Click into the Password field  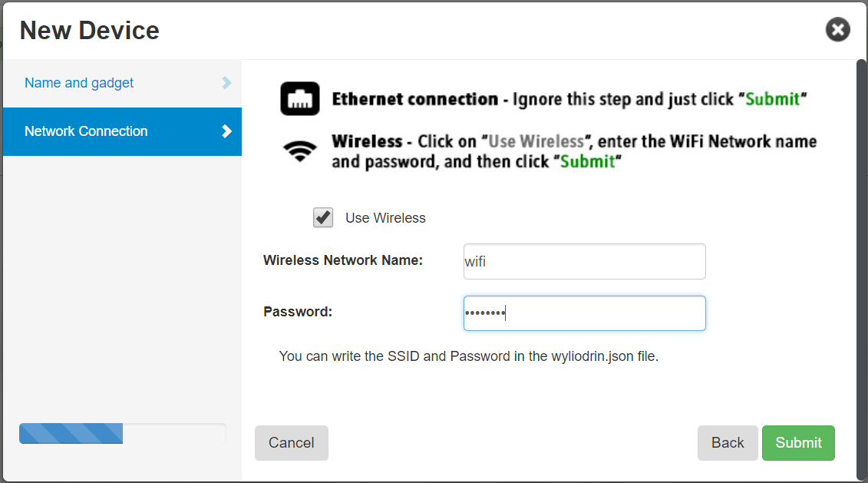[x=584, y=313]
